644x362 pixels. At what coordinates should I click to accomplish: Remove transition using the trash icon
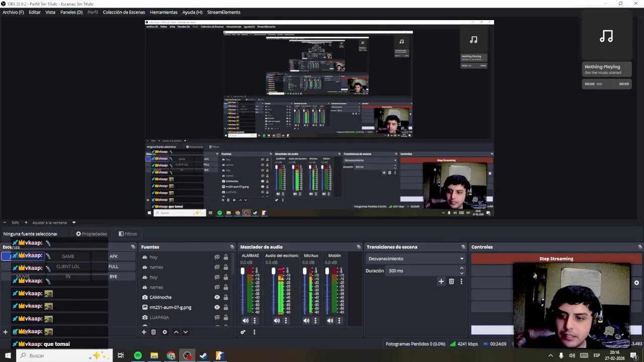(451, 282)
